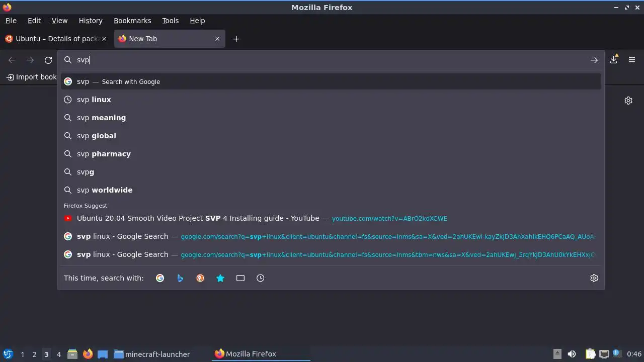Image resolution: width=644 pixels, height=362 pixels.
Task: Switch to Ubuntu Details of package tab
Action: (x=55, y=39)
